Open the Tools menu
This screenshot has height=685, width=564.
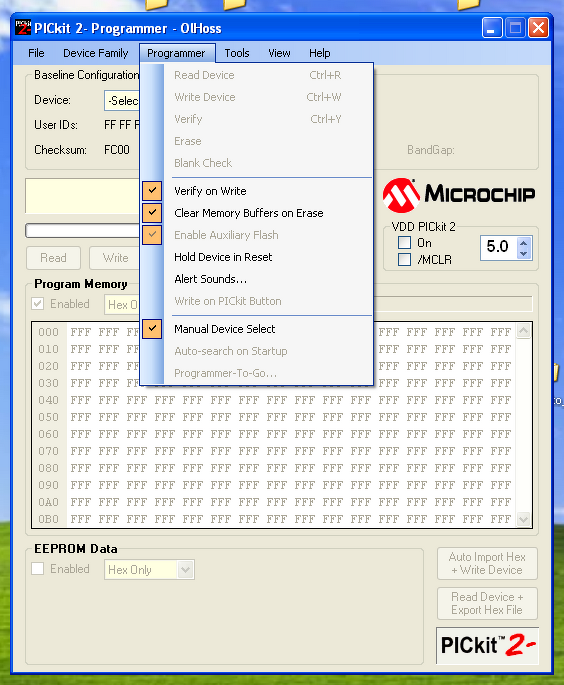[237, 53]
